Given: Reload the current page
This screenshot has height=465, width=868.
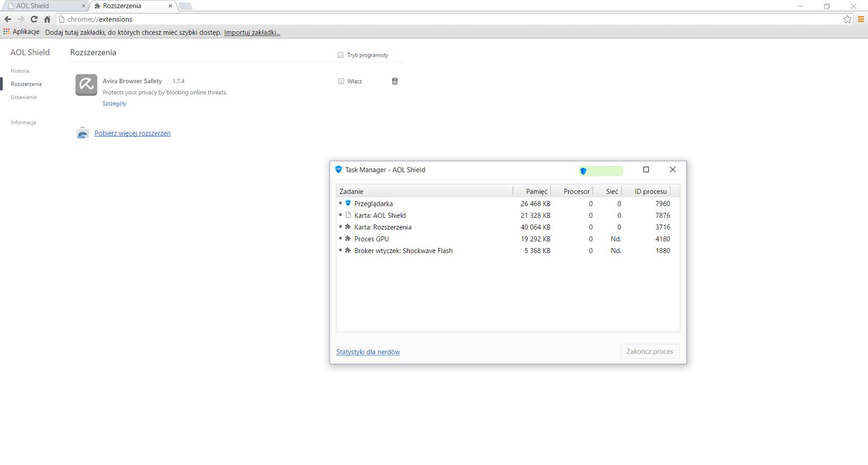Looking at the screenshot, I should tap(34, 19).
